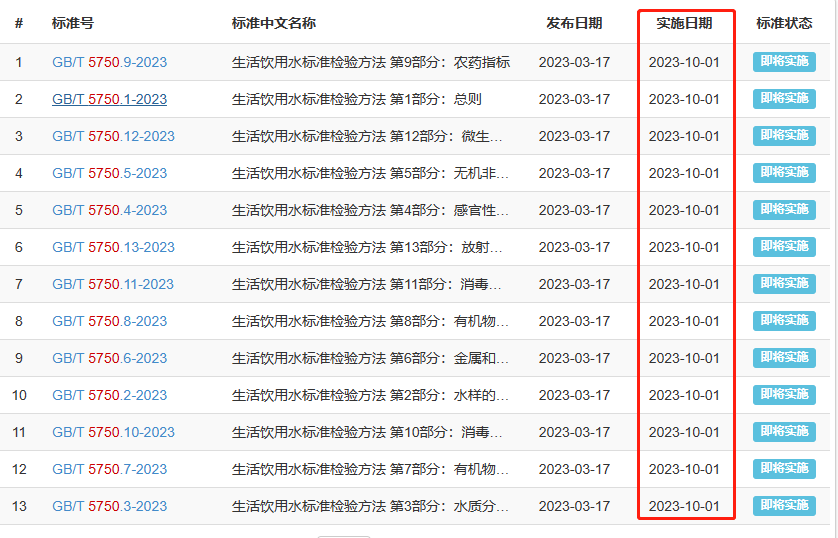Image resolution: width=838 pixels, height=538 pixels.
Task: Click 即将实施 badge for GB/T 5750.12-2023
Action: coord(784,136)
